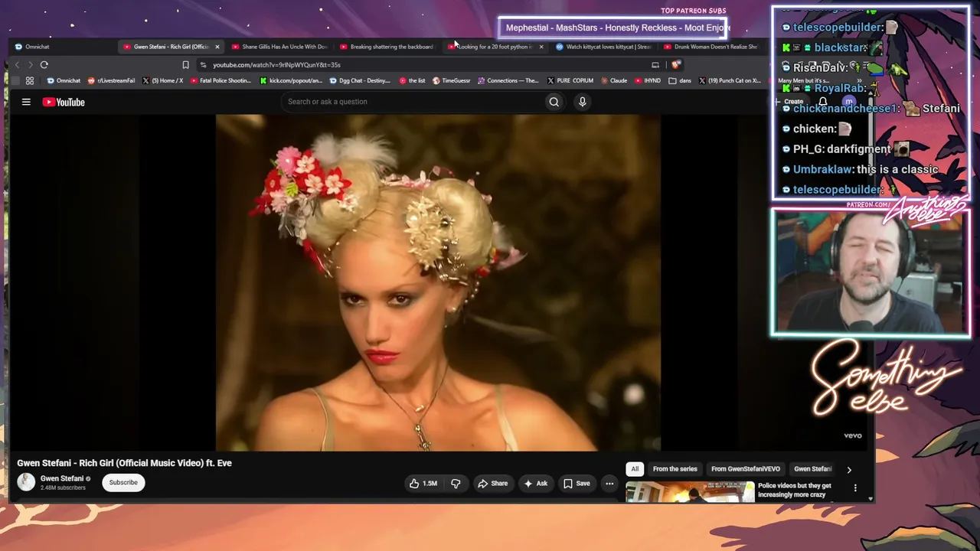
Task: Open the Omnichat bookmark
Action: pyautogui.click(x=64, y=80)
